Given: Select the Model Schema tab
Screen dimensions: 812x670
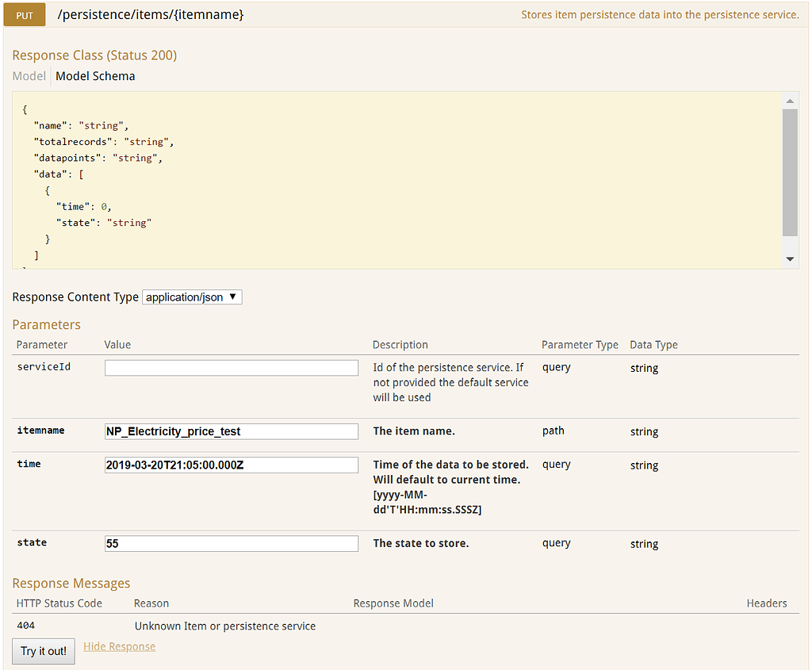Looking at the screenshot, I should [95, 75].
